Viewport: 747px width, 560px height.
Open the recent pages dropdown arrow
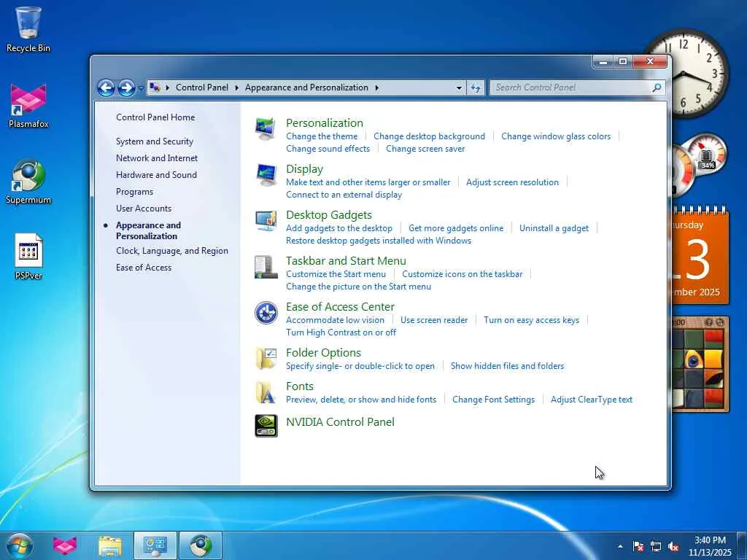coord(141,88)
